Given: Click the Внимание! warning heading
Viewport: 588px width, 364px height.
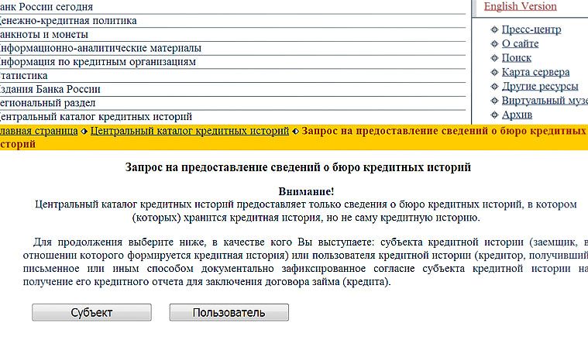Looking at the screenshot, I should pyautogui.click(x=306, y=191).
